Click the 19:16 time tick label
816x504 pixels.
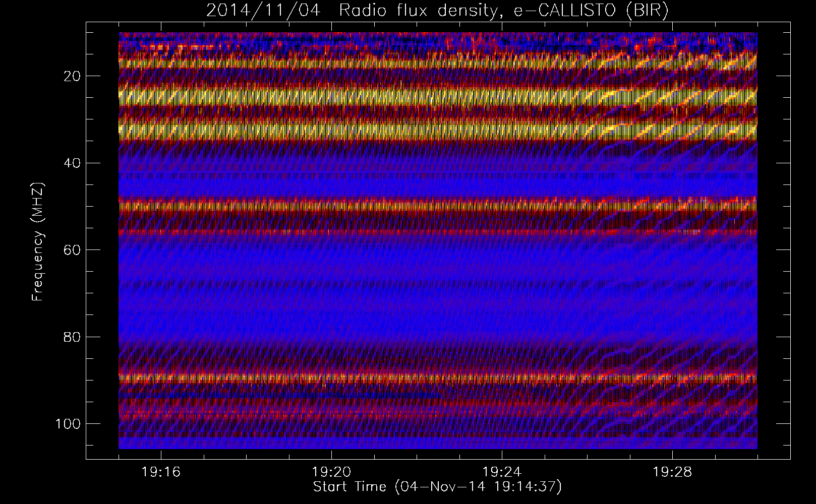tap(161, 472)
